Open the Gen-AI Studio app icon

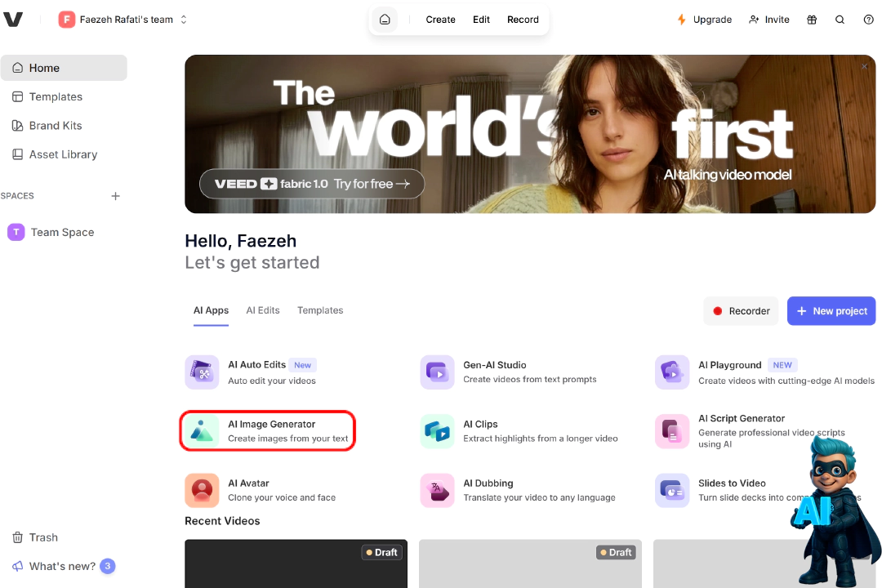point(437,372)
